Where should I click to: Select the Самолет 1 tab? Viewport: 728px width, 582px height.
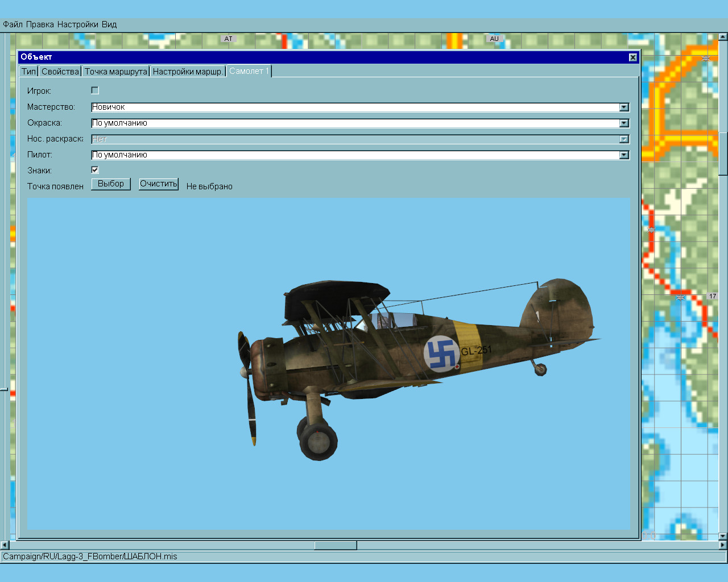click(x=249, y=71)
